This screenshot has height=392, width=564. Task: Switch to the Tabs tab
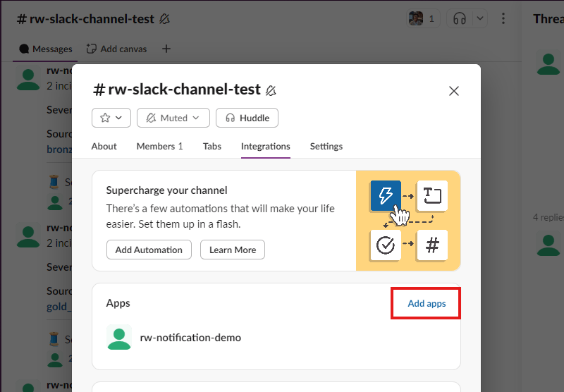pyautogui.click(x=212, y=147)
